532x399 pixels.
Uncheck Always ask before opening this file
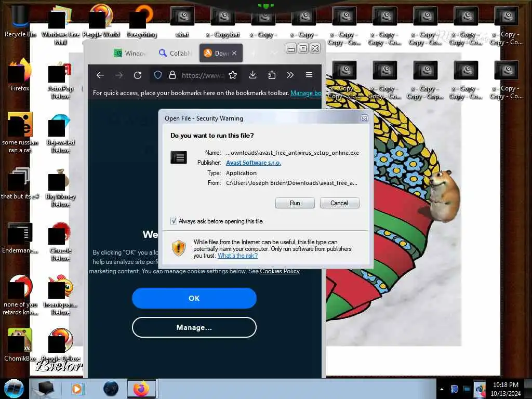click(x=174, y=221)
